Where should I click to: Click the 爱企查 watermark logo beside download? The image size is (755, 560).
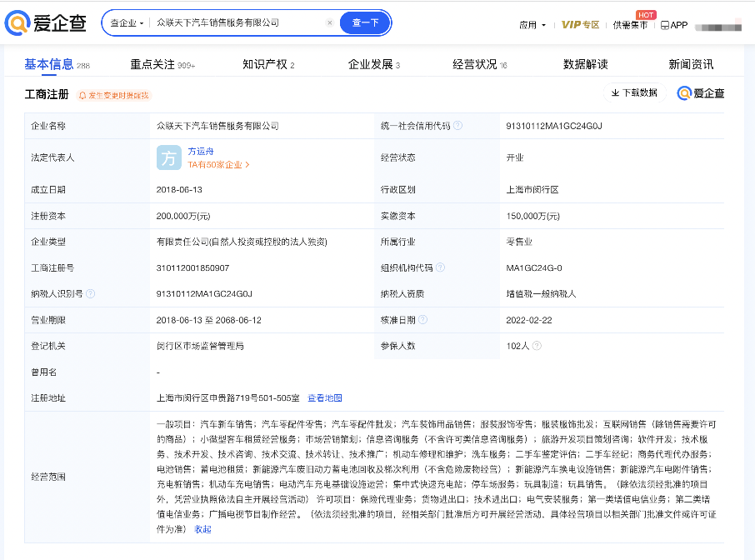point(701,93)
